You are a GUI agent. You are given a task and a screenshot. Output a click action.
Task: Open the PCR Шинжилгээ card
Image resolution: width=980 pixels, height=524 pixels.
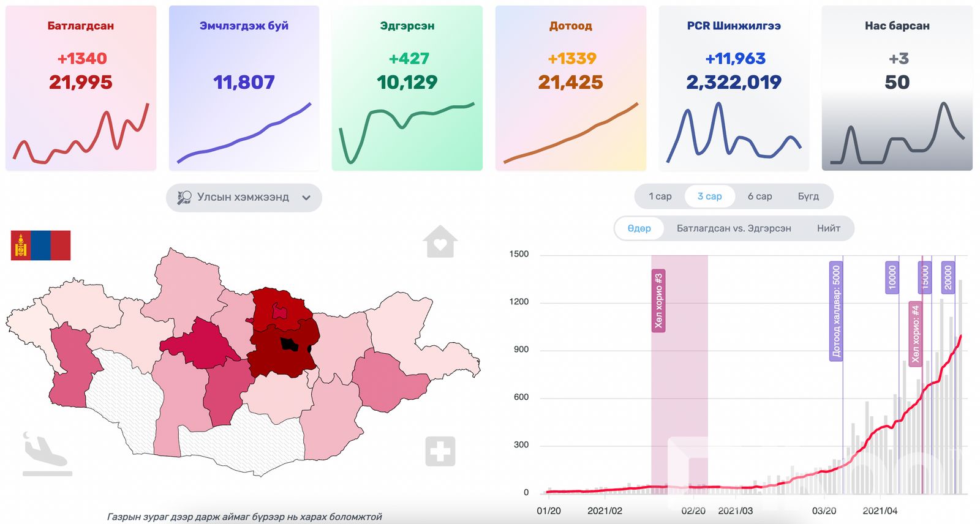pos(733,88)
